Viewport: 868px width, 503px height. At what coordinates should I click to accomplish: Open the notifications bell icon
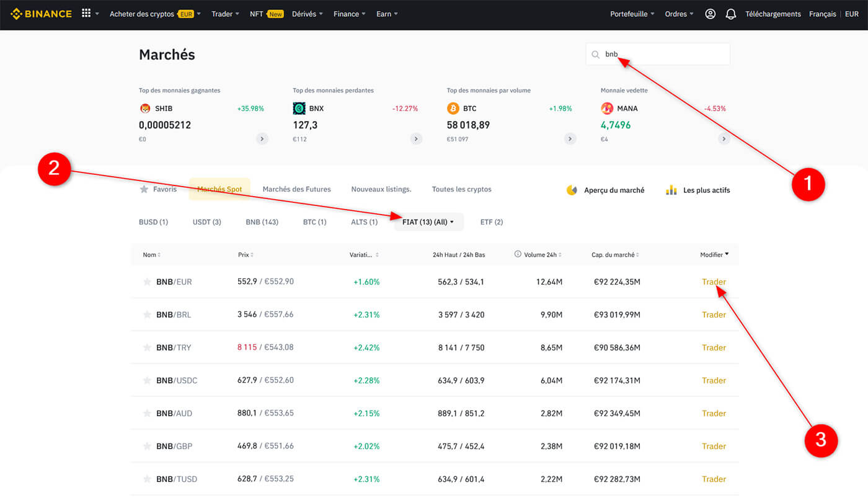pos(731,14)
